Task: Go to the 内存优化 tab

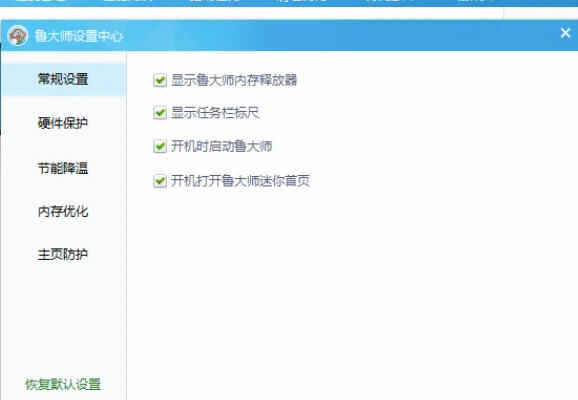Action: (x=63, y=211)
